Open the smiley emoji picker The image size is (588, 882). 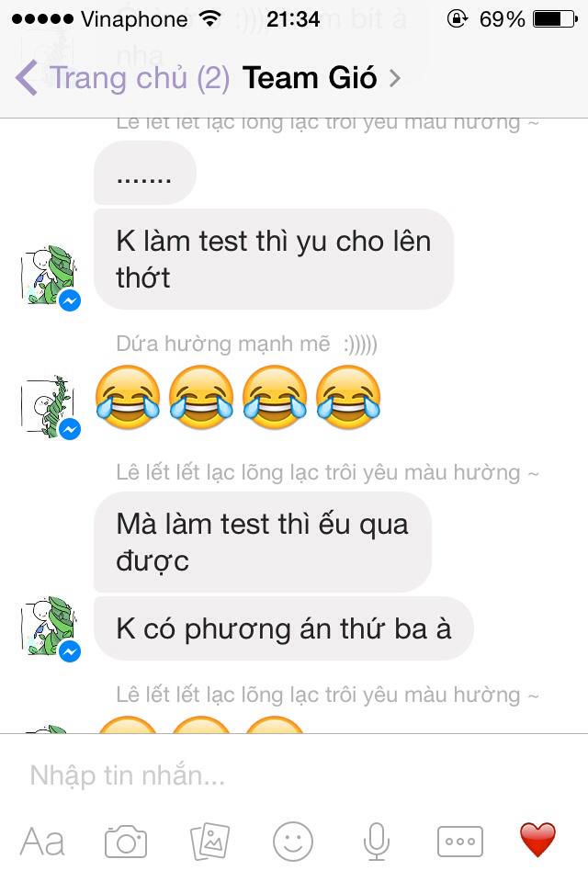(292, 842)
